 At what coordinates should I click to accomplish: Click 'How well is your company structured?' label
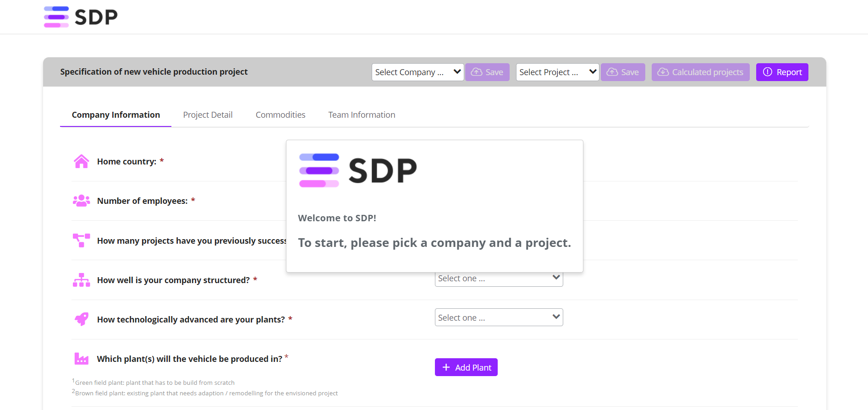tap(173, 280)
